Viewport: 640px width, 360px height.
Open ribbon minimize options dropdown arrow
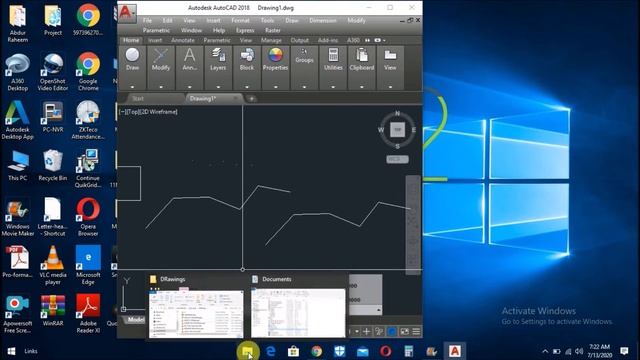[x=384, y=40]
